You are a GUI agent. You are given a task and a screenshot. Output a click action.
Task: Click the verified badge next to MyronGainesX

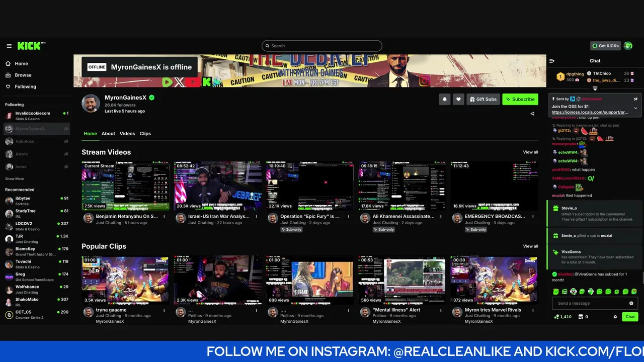pos(151,98)
